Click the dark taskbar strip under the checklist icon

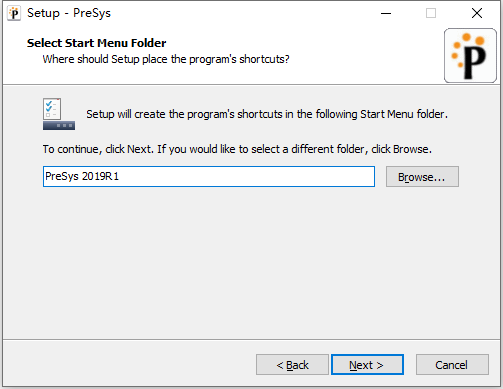(x=59, y=126)
